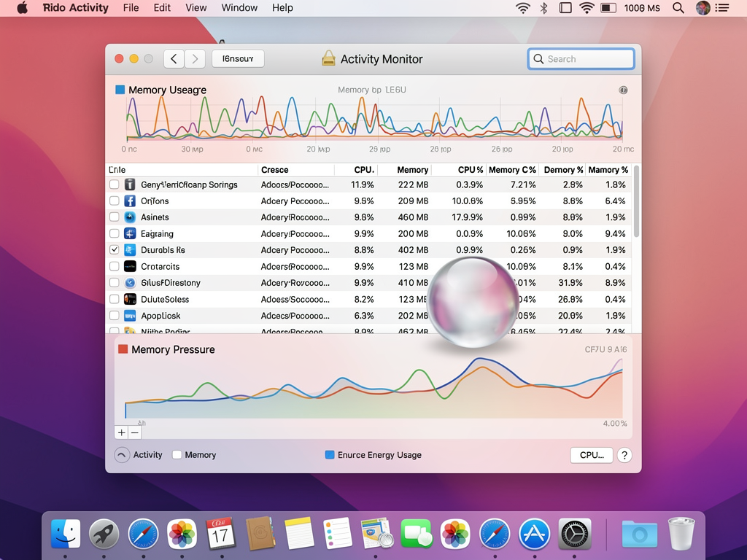Open the Notes app in dock

pos(299,533)
